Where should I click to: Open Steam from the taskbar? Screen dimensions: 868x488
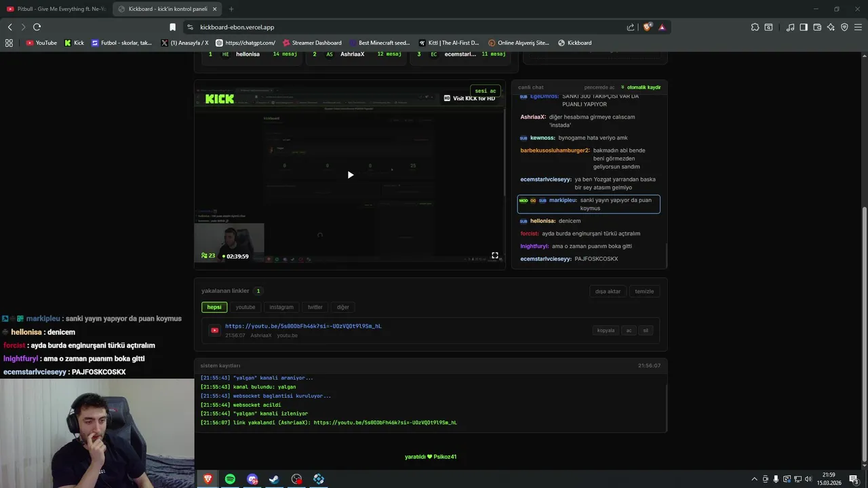(274, 479)
